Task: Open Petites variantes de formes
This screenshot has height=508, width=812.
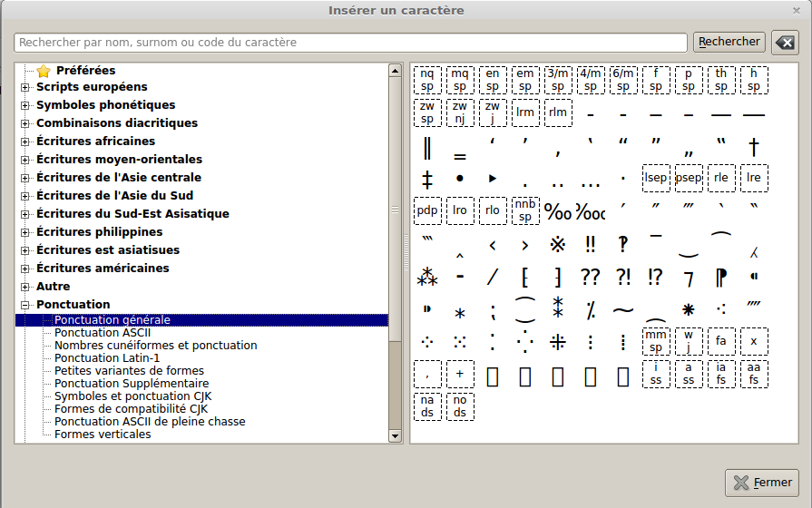Action: coord(129,371)
